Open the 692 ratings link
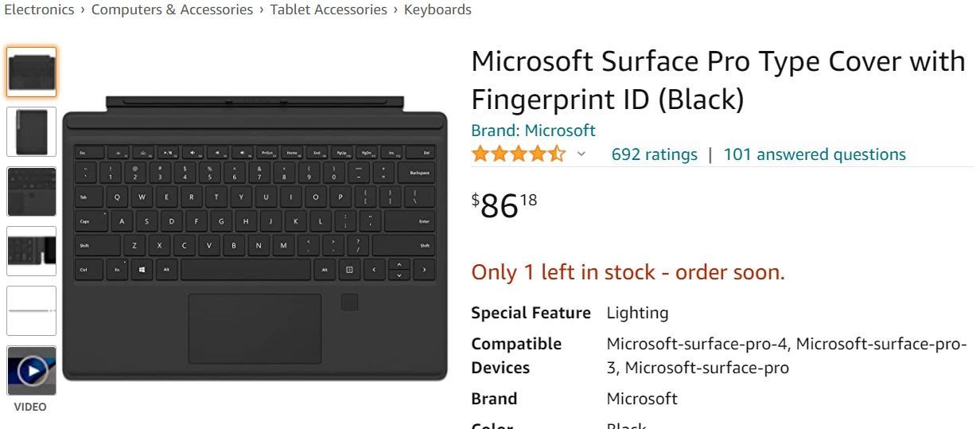Screen dimensions: 980x429 (654, 154)
